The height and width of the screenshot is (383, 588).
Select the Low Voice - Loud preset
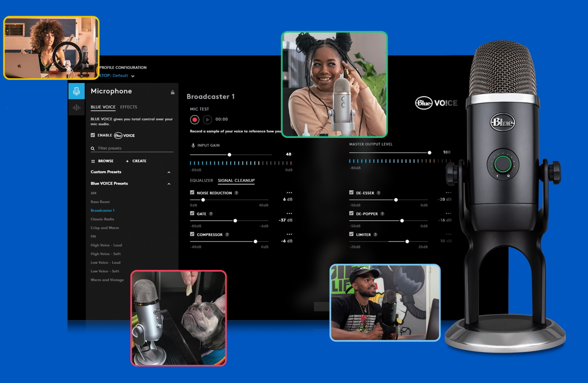pos(105,262)
